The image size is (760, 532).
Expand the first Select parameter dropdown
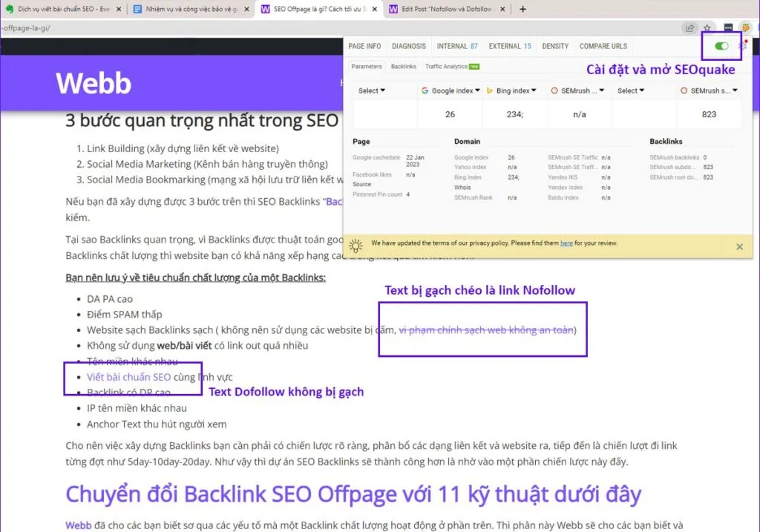click(372, 91)
